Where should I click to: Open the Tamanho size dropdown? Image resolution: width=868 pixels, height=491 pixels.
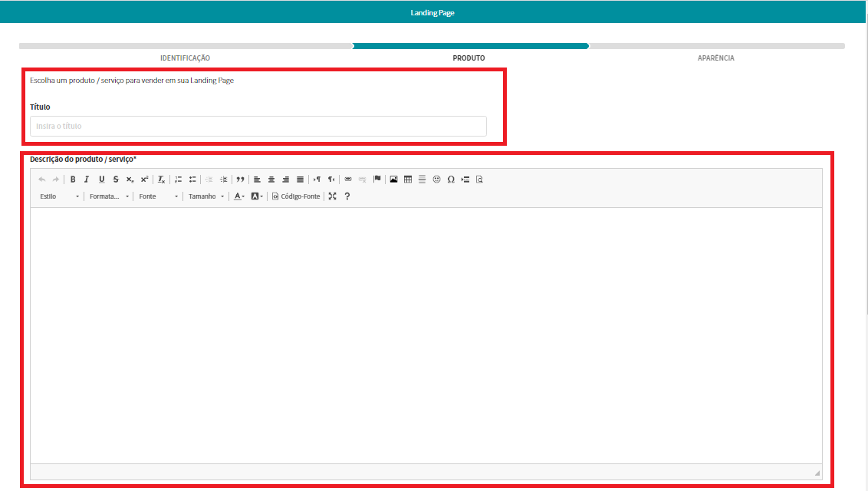click(206, 196)
